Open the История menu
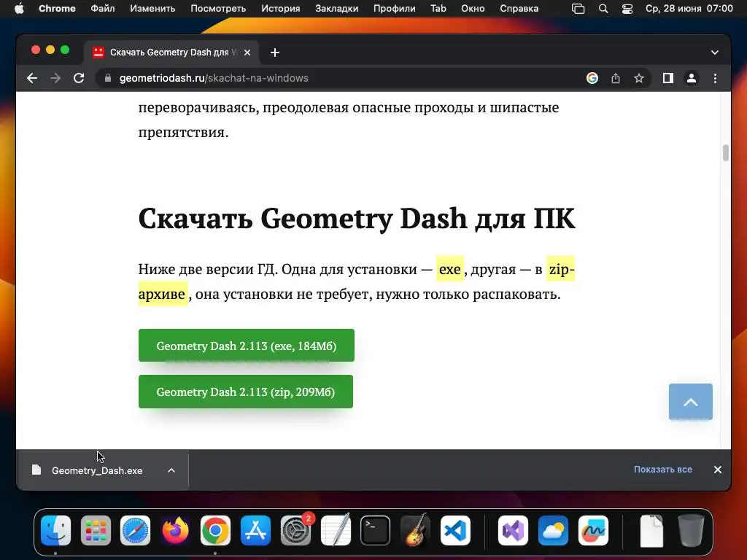The height and width of the screenshot is (560, 747). click(281, 9)
